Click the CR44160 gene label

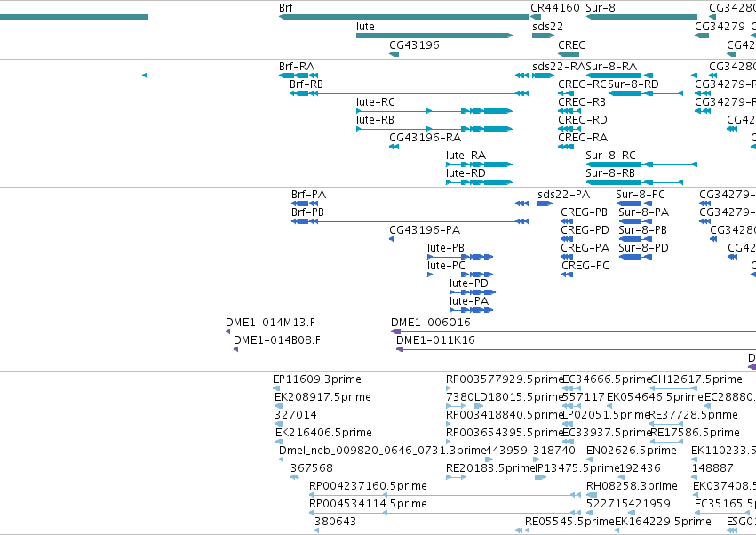tap(555, 8)
